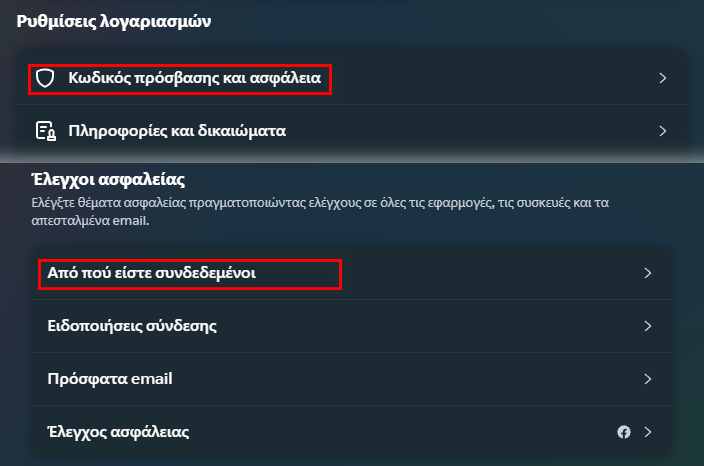The image size is (704, 466).
Task: Click the Ρυθμίσεις λογαριασμών heading
Action: (x=114, y=21)
